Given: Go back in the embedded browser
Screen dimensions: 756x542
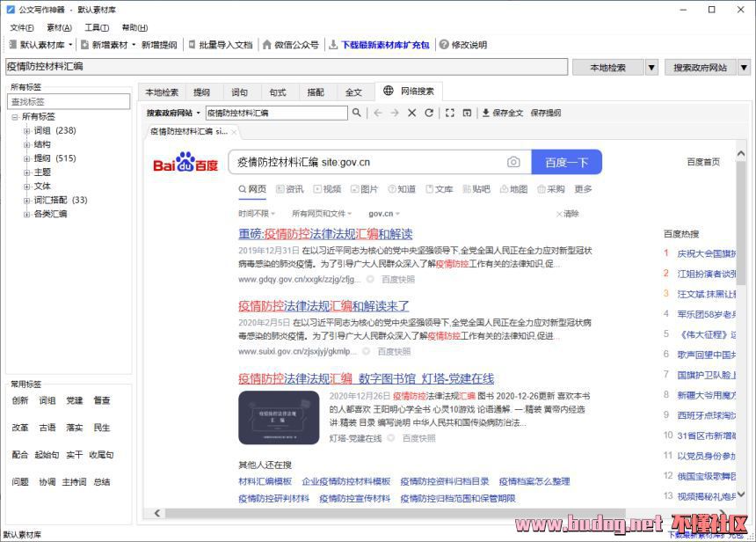Looking at the screenshot, I should pos(377,113).
